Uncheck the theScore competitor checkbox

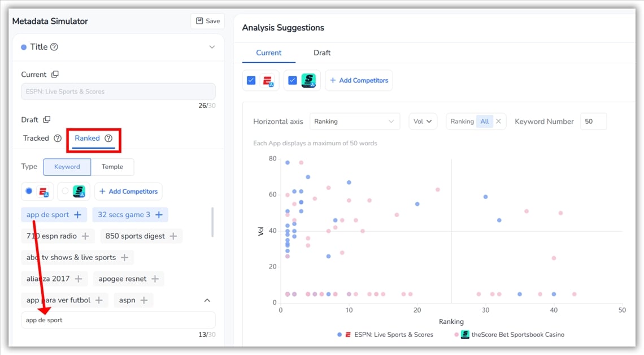pyautogui.click(x=293, y=80)
